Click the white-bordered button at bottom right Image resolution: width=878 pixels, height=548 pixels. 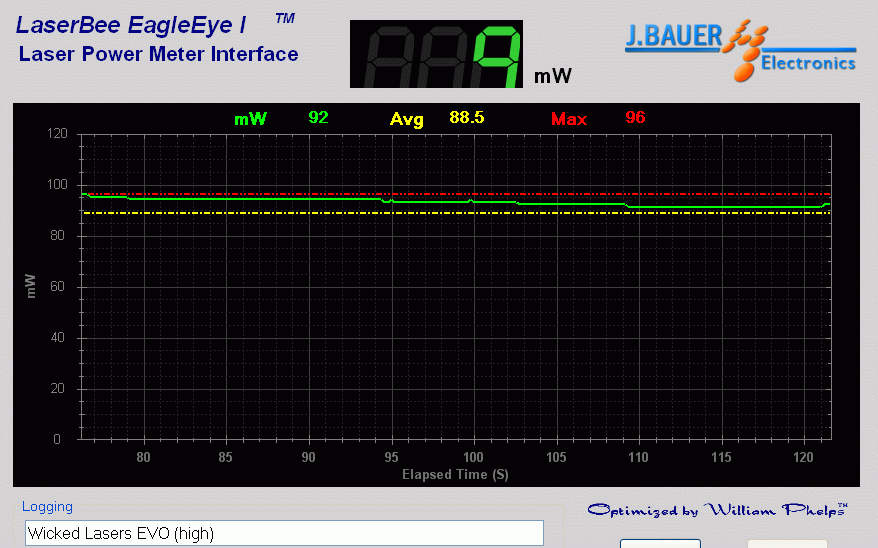click(x=660, y=543)
